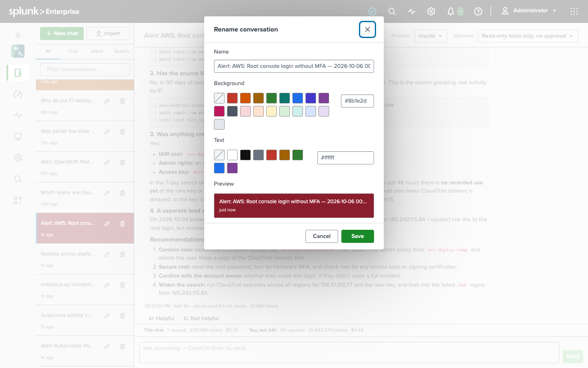Screen dimensions: 588x368
Task: Select the indigo background swatch
Action: click(311, 98)
